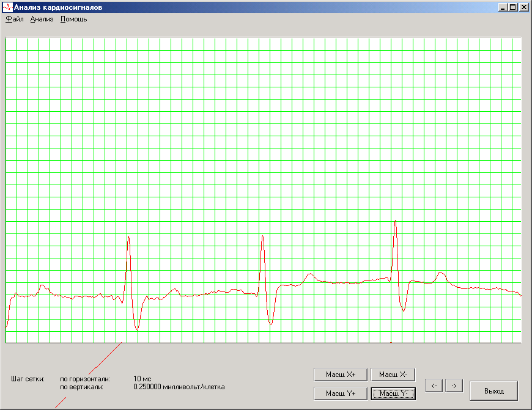Click the Масш. Y+ button

(341, 394)
